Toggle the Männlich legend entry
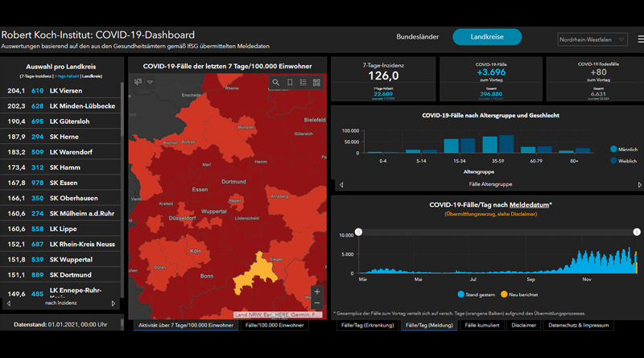Viewport: 644px width, 358px height. (x=624, y=150)
